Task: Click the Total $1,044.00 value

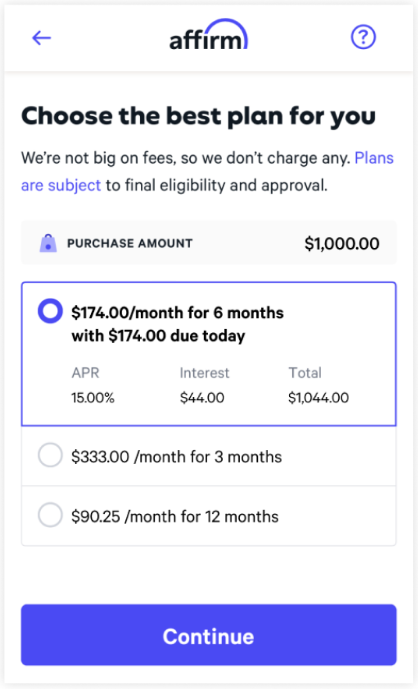Action: pyautogui.click(x=318, y=398)
